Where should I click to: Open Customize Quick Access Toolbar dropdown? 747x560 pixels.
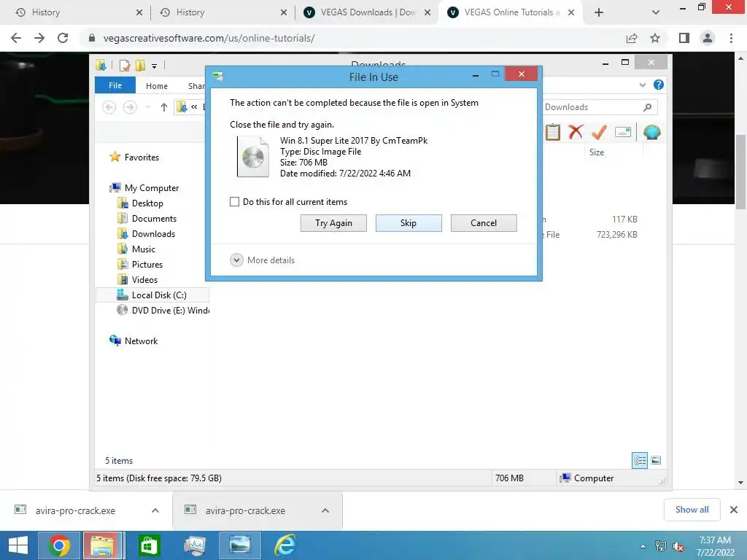coord(154,66)
